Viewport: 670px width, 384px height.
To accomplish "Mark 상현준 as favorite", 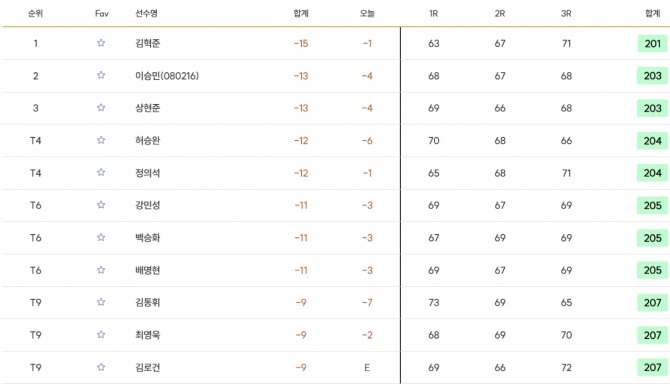I will pos(101,108).
